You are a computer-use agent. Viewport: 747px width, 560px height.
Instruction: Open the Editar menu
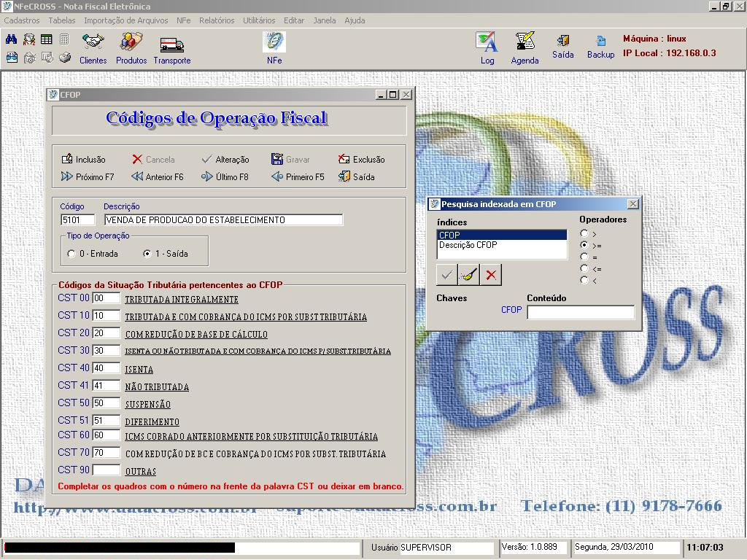[x=294, y=20]
